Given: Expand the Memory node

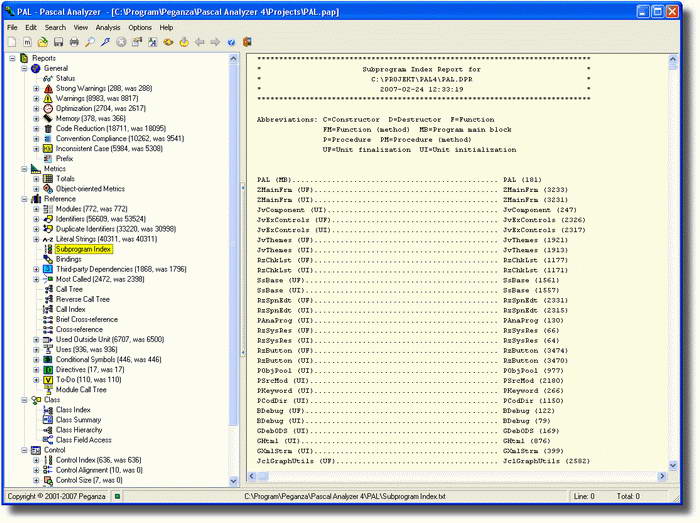Looking at the screenshot, I should tap(36, 119).
